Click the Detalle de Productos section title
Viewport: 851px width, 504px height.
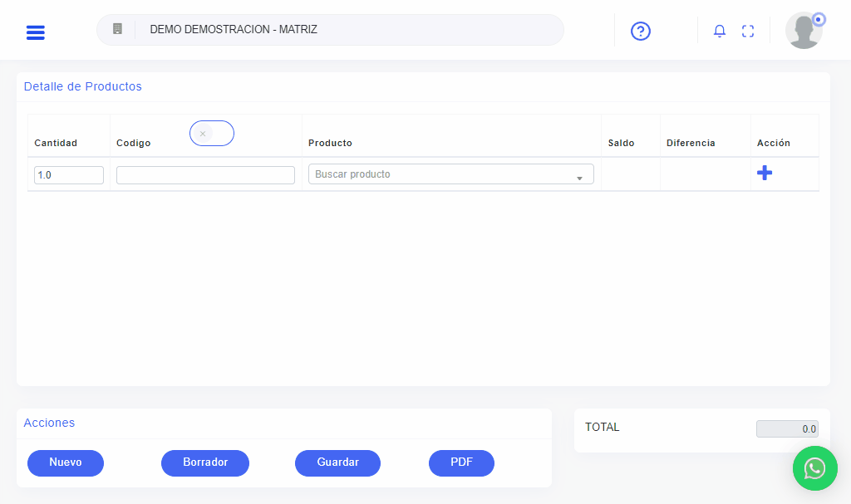pos(83,86)
